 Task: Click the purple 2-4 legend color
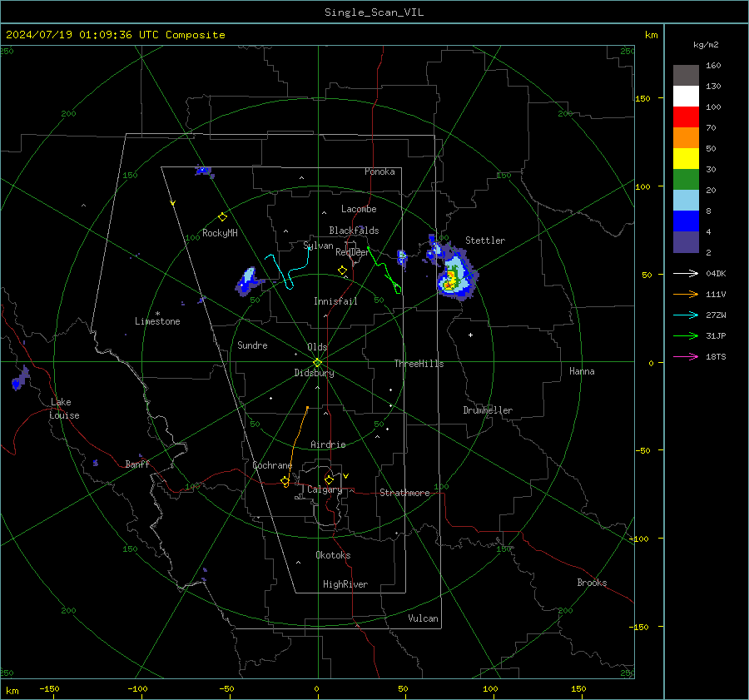(686, 241)
